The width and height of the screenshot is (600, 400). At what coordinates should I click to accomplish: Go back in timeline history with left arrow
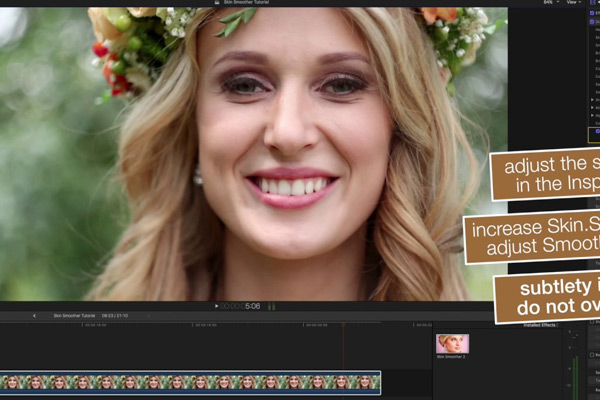pos(34,316)
